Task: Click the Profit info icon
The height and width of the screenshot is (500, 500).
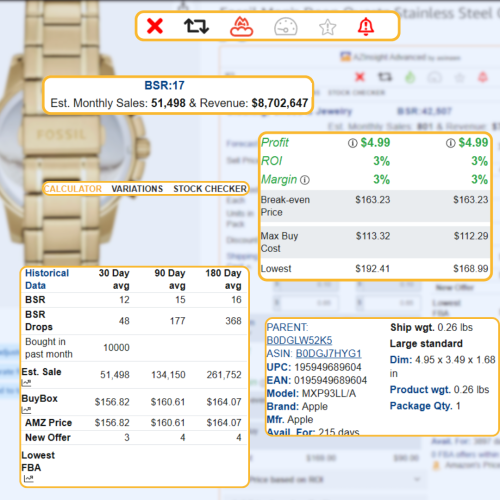Action: coord(352,143)
